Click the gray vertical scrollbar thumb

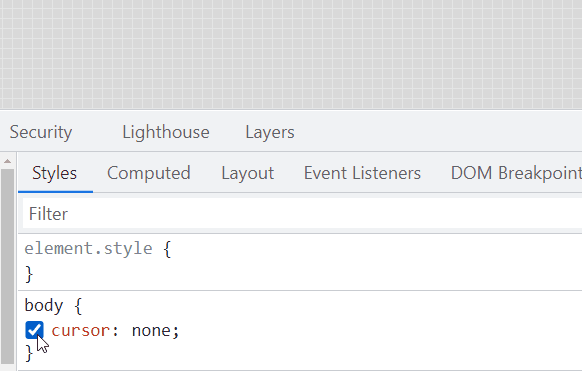(7, 266)
